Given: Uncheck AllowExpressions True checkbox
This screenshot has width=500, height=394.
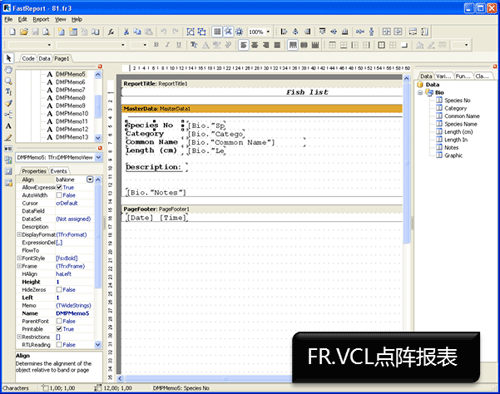Looking at the screenshot, I should (x=59, y=187).
